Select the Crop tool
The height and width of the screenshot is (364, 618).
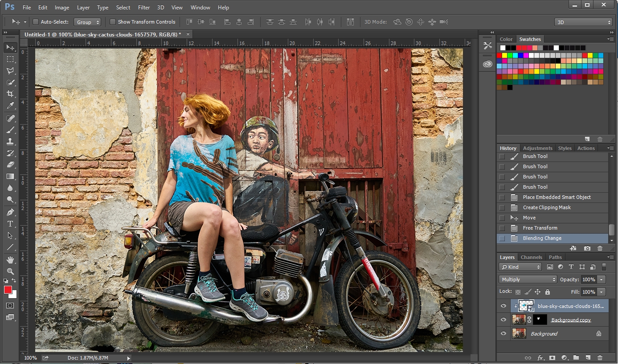tap(10, 94)
